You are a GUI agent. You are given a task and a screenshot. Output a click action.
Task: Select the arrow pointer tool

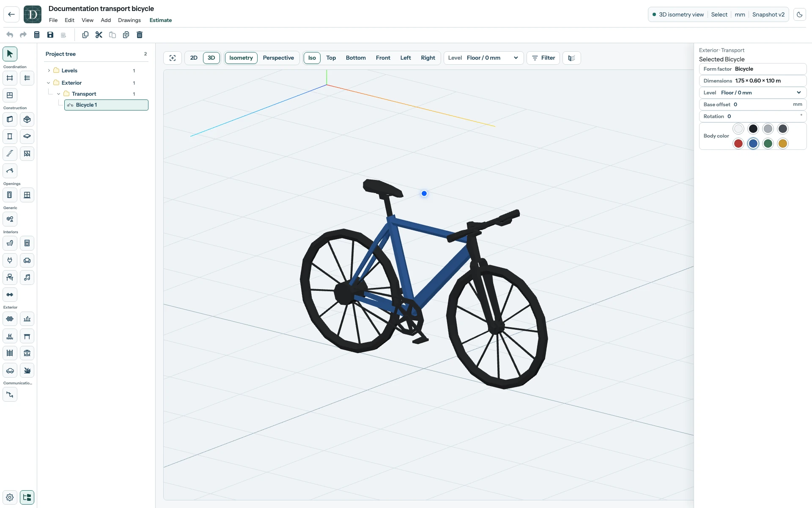pos(10,54)
